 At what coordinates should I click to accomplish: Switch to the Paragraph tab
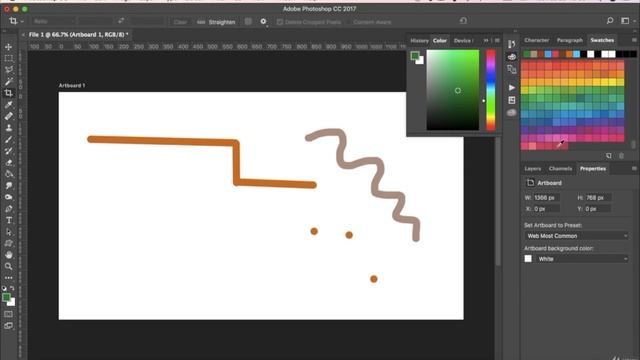(x=570, y=40)
